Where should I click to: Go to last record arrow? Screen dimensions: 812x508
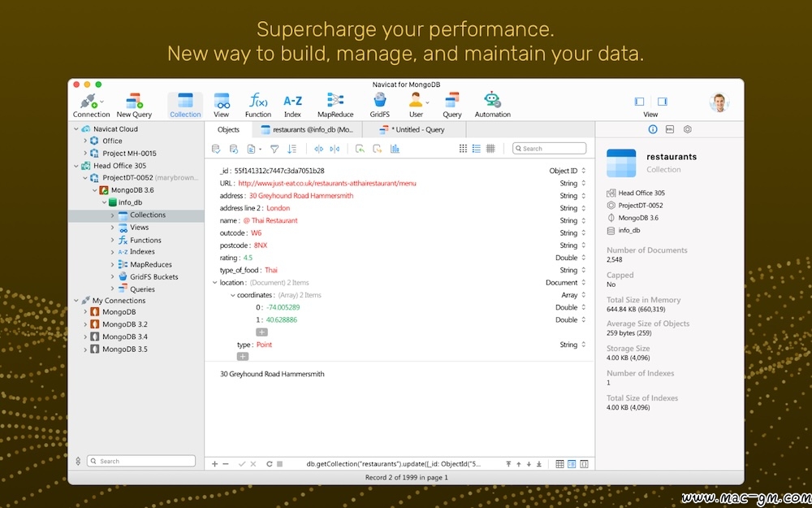tap(539, 464)
